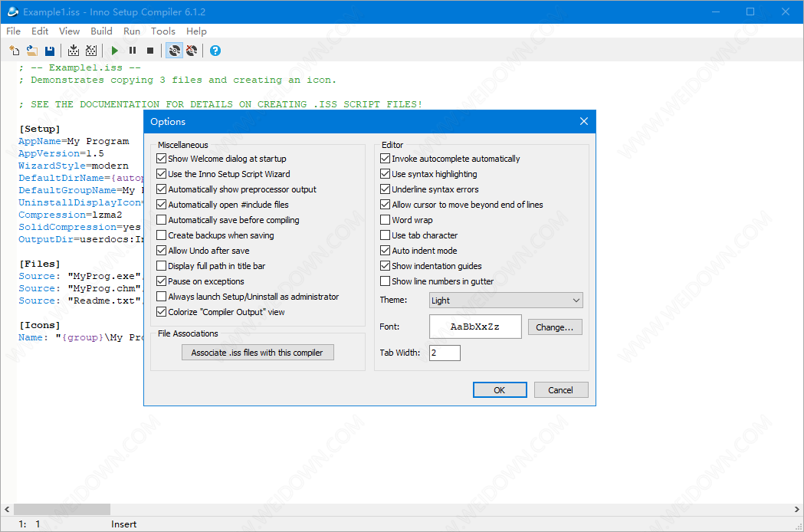The height and width of the screenshot is (532, 804).
Task: Click the [Files] section line in editor
Action: pyautogui.click(x=40, y=264)
